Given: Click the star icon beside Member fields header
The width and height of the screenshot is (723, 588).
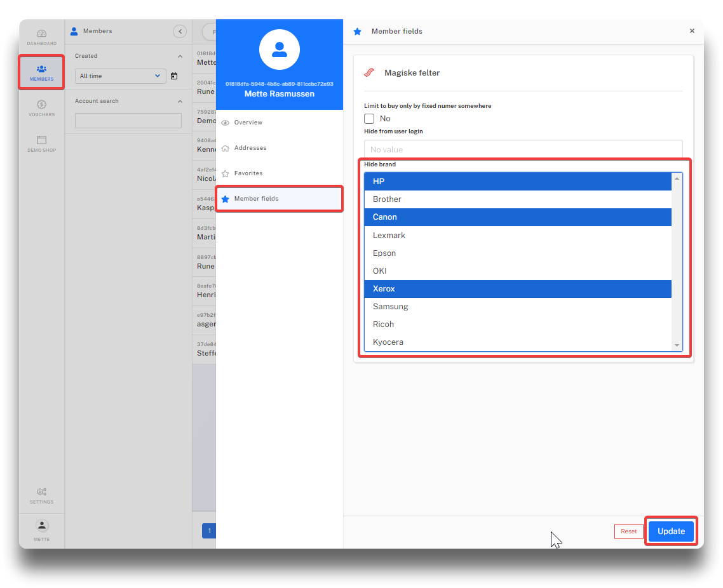Looking at the screenshot, I should [357, 31].
